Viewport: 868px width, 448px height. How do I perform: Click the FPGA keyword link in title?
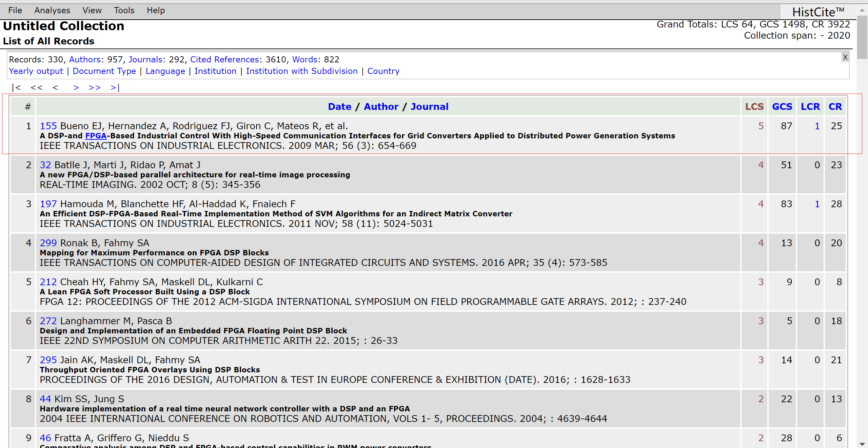click(x=96, y=136)
